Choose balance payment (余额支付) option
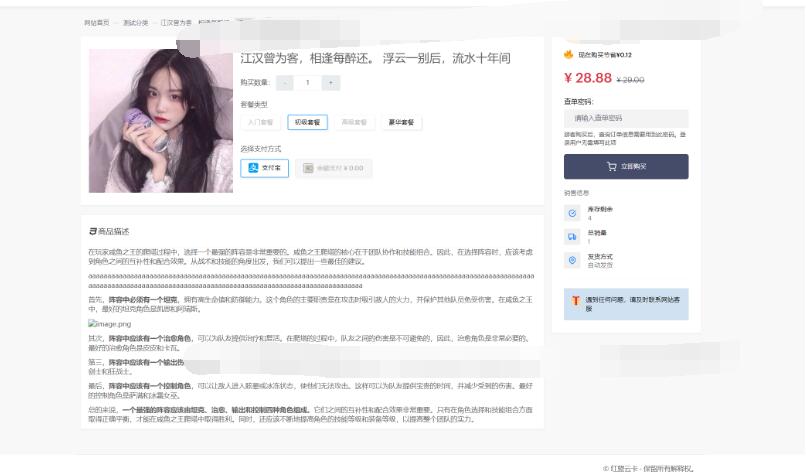 pyautogui.click(x=333, y=167)
